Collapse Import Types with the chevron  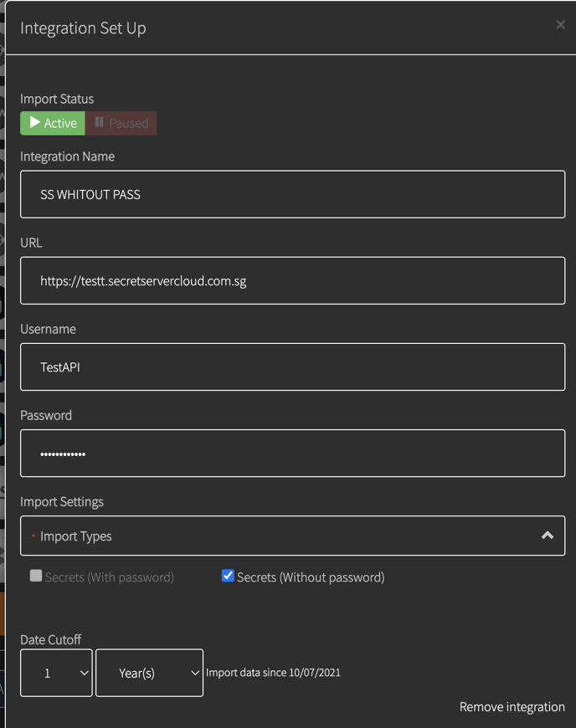tap(548, 536)
